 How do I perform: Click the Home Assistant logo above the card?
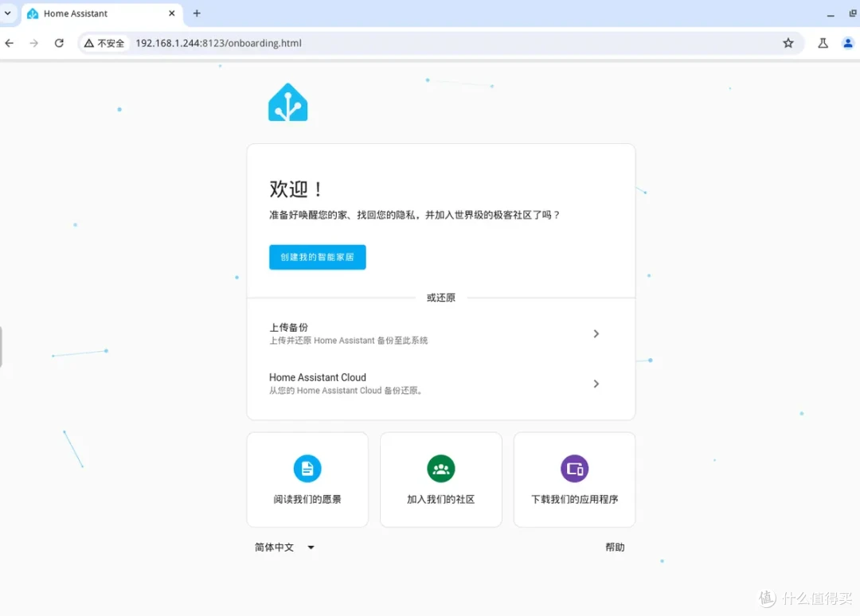[x=288, y=103]
